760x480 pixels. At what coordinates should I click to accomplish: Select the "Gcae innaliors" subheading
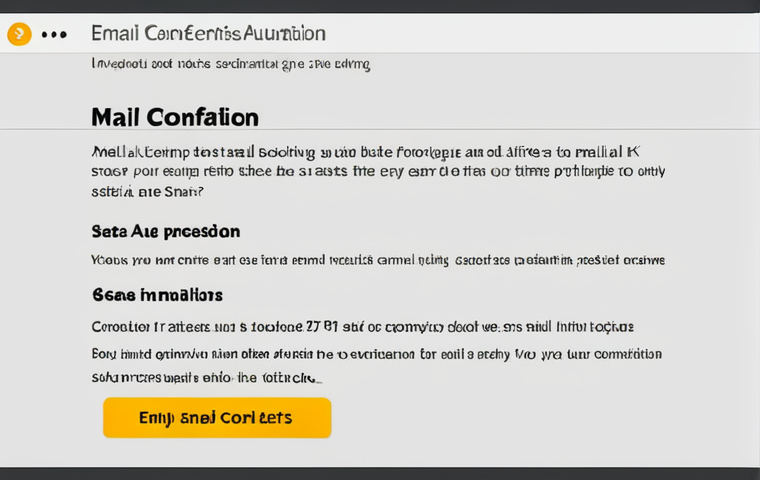tap(158, 295)
